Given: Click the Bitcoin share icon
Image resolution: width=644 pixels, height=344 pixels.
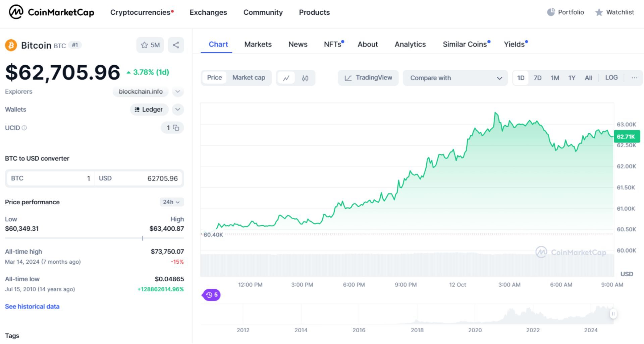Looking at the screenshot, I should click(176, 45).
